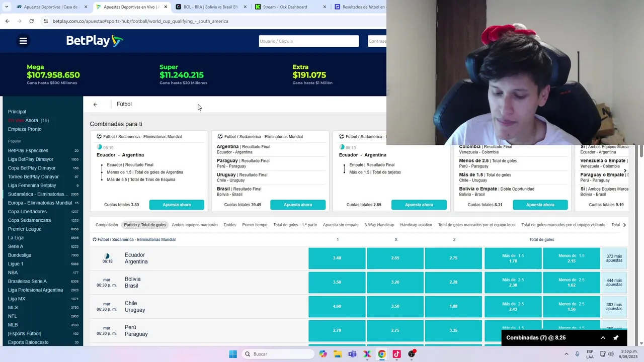Open the Ecuador Argentina match row
The height and width of the screenshot is (362, 644).
click(199, 258)
